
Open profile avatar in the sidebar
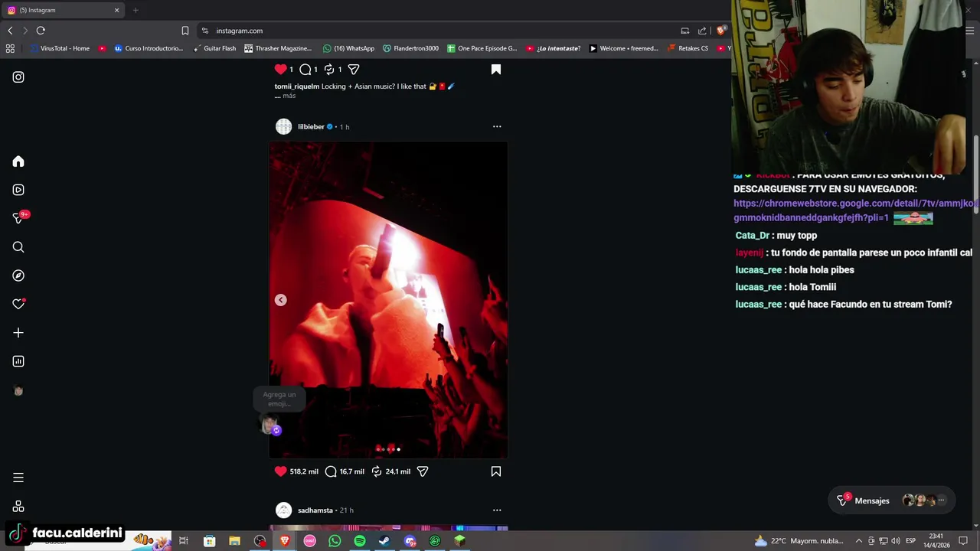[18, 391]
